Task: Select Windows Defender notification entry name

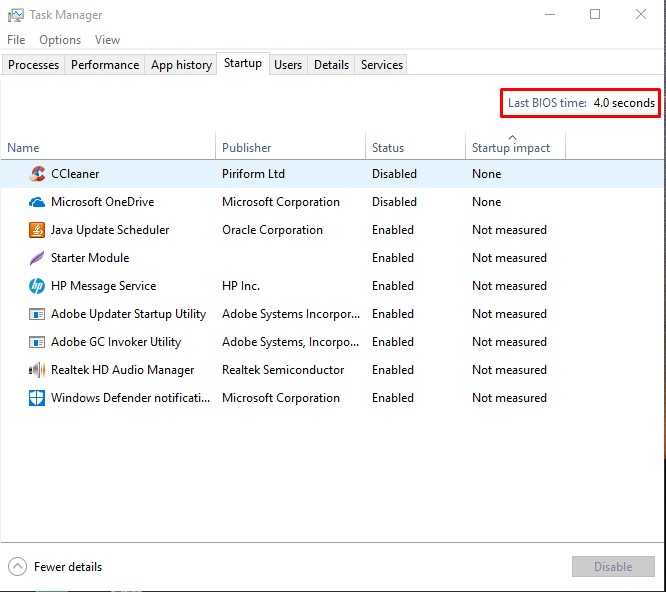Action: [130, 398]
